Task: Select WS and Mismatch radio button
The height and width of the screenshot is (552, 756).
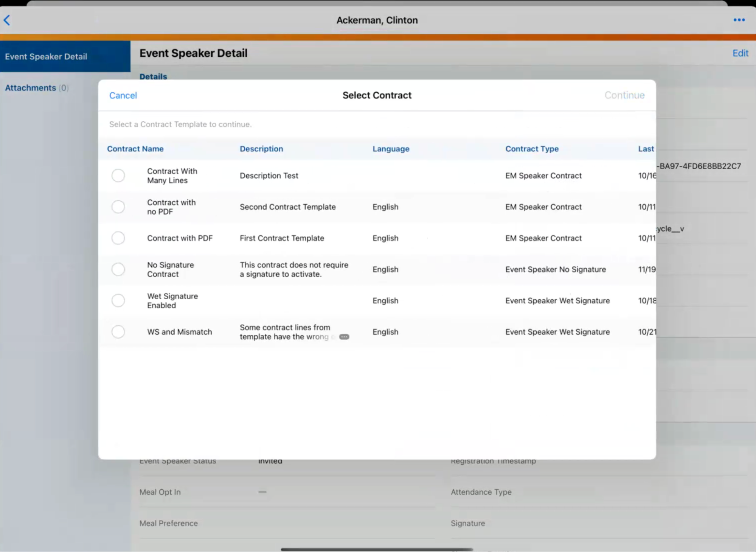Action: click(x=118, y=332)
